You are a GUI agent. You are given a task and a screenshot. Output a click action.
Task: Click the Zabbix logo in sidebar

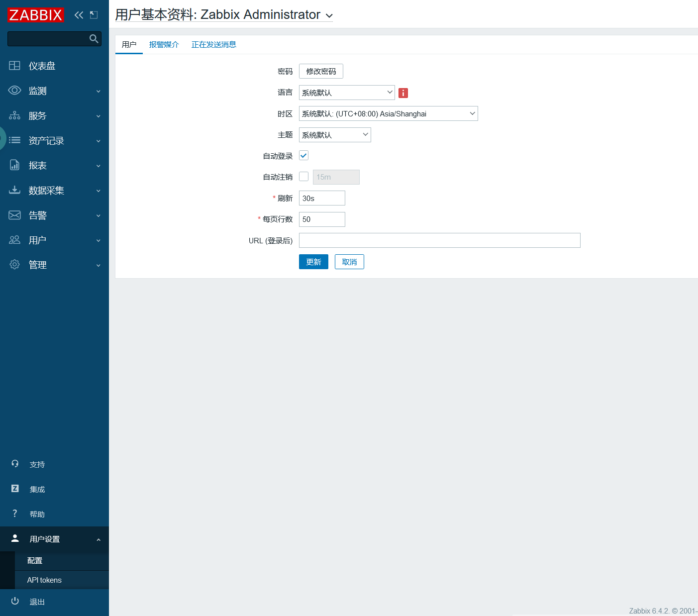pyautogui.click(x=35, y=15)
